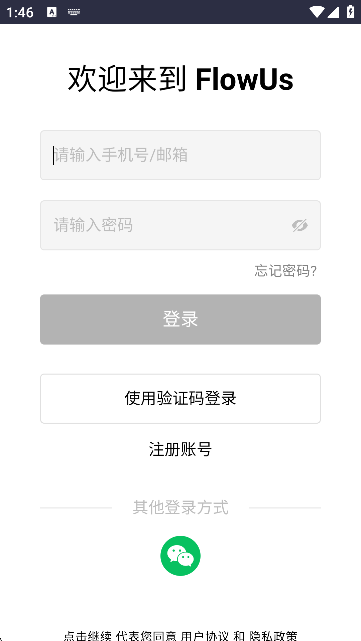This screenshot has width=361, height=641.
Task: Tap the 欢迎来到 FlowUs heading
Action: pyautogui.click(x=180, y=79)
